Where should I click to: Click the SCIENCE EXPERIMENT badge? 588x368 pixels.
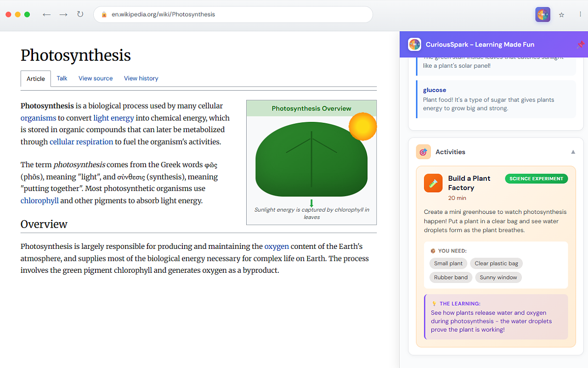pos(536,178)
